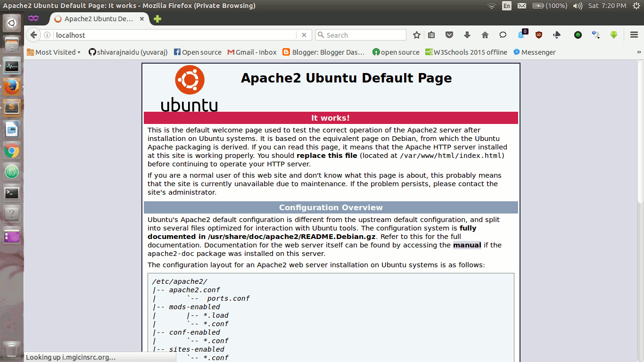Open the uBlock Origin shield icon

coord(539,35)
